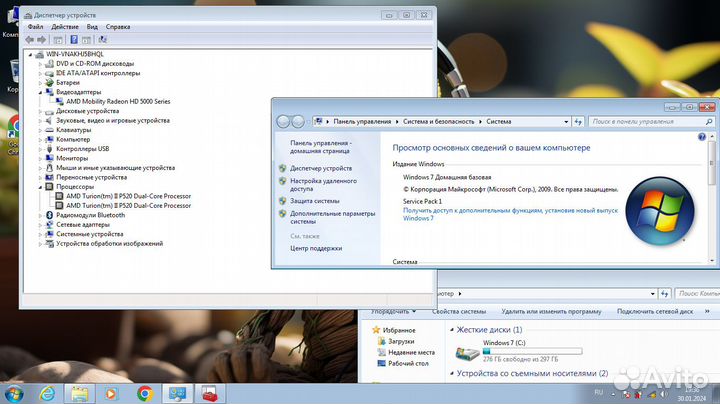This screenshot has width=720, height=404.
Task: Open Start menu orb on taskbar
Action: point(13,394)
